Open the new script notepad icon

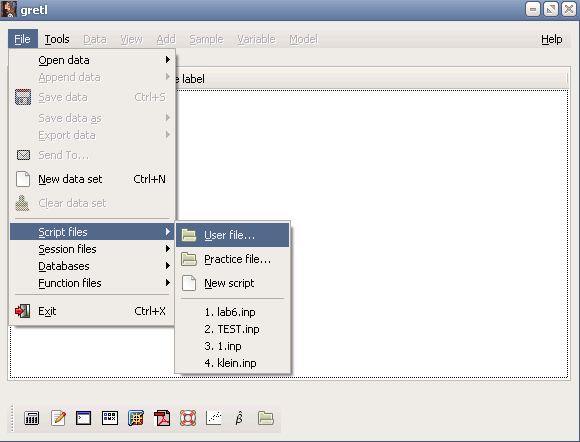(x=58, y=418)
